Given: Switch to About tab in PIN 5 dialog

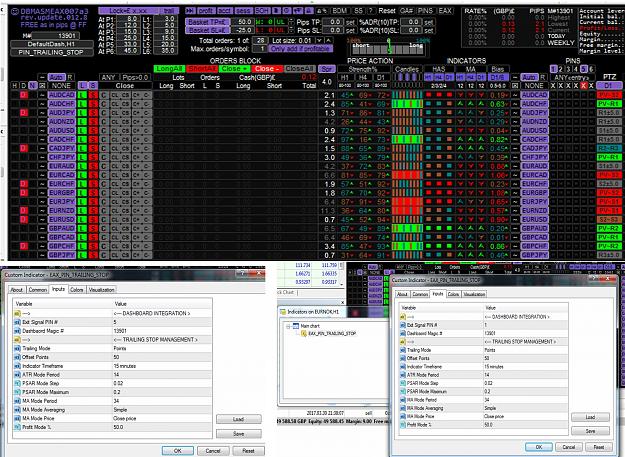Looking at the screenshot, I should 16,290.
